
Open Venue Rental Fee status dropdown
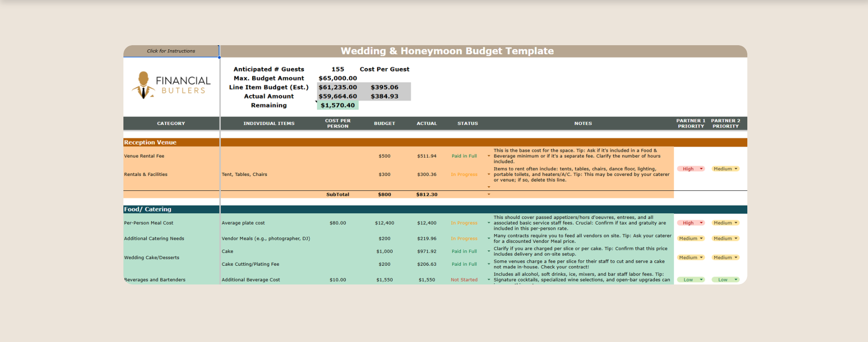tap(489, 156)
